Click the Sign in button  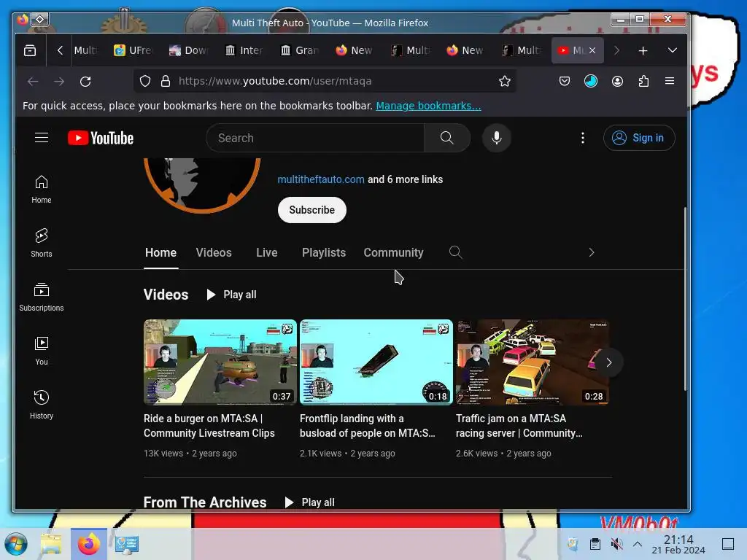click(x=639, y=138)
